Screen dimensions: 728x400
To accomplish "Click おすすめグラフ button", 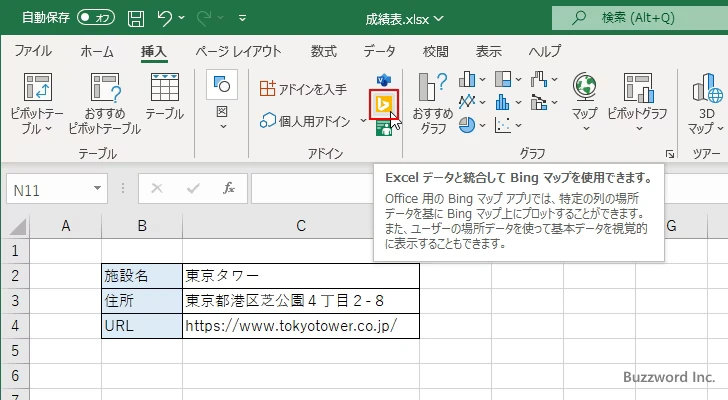I will coord(433,103).
